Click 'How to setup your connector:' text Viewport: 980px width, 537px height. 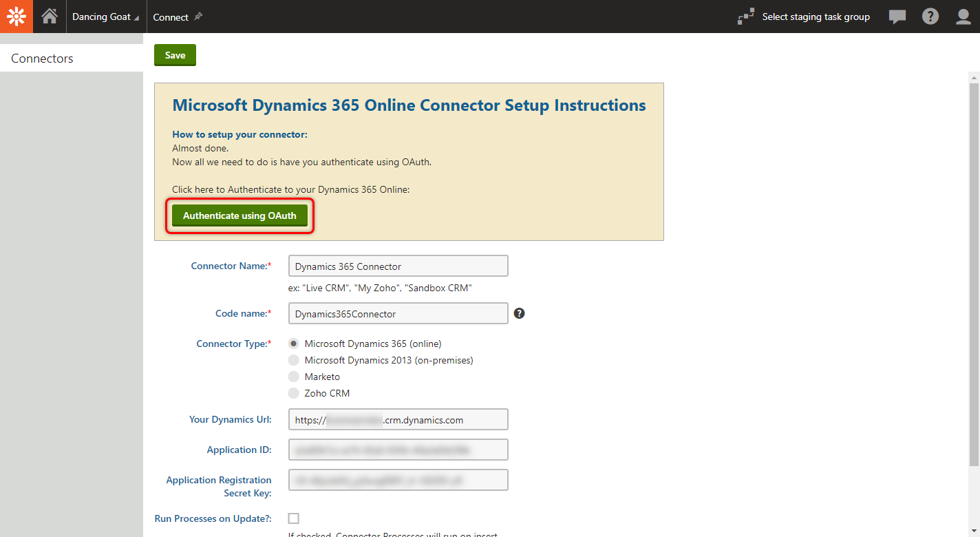tap(239, 134)
